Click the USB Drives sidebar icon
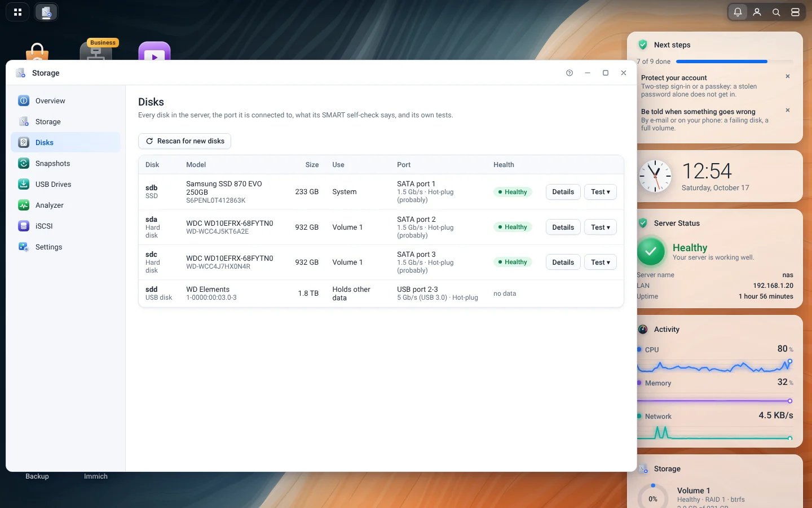 pyautogui.click(x=24, y=184)
